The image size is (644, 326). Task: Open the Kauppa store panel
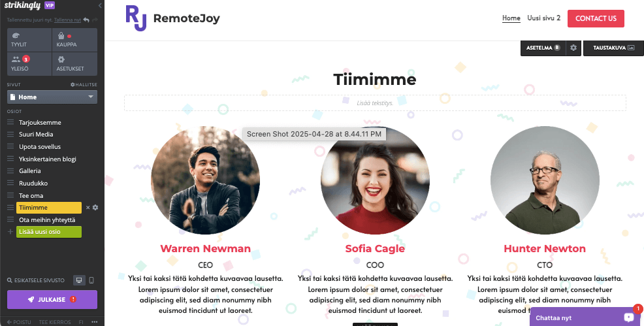tap(74, 40)
